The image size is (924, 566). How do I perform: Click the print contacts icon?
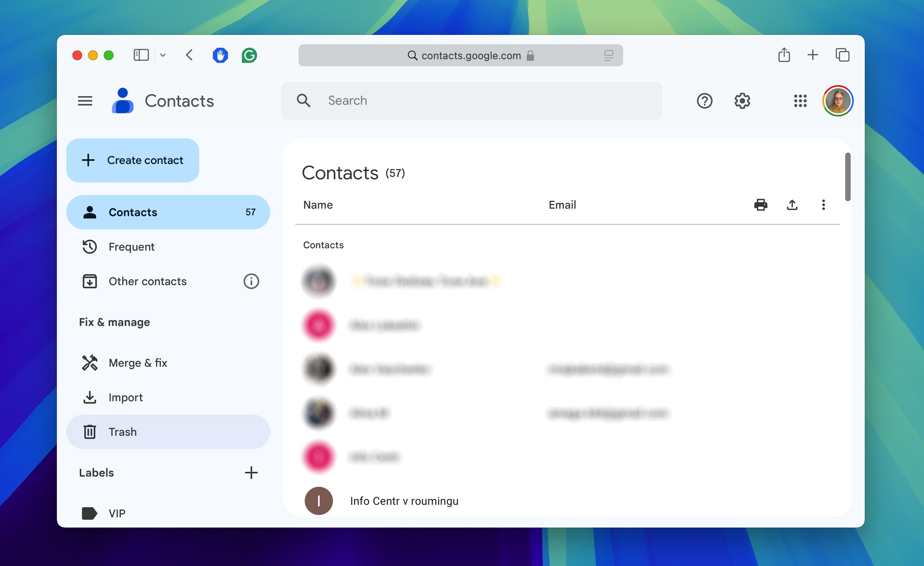click(x=761, y=205)
